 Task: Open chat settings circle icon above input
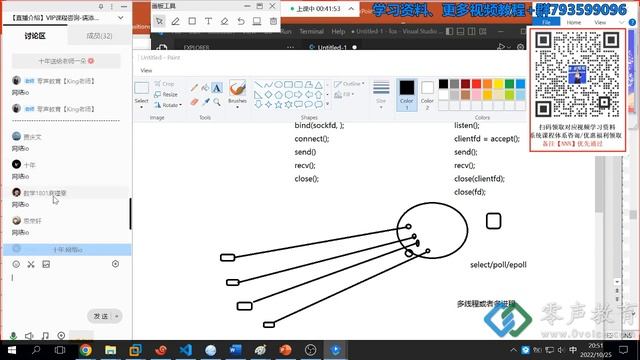(x=116, y=264)
